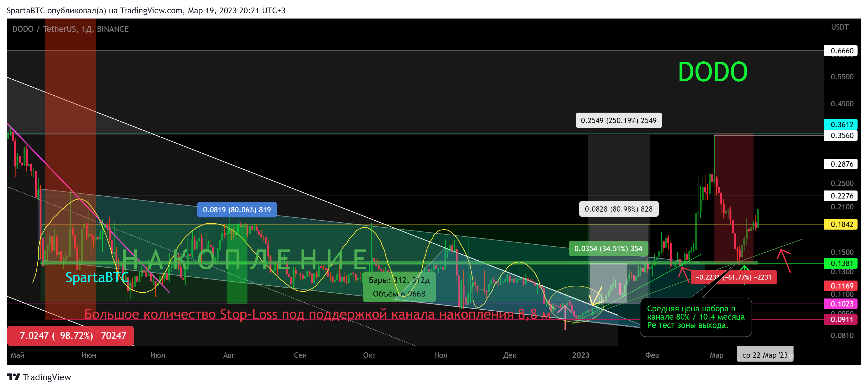This screenshot has height=389, width=868.
Task: Click the red -0.2231 (-61.77%) label
Action: point(734,277)
